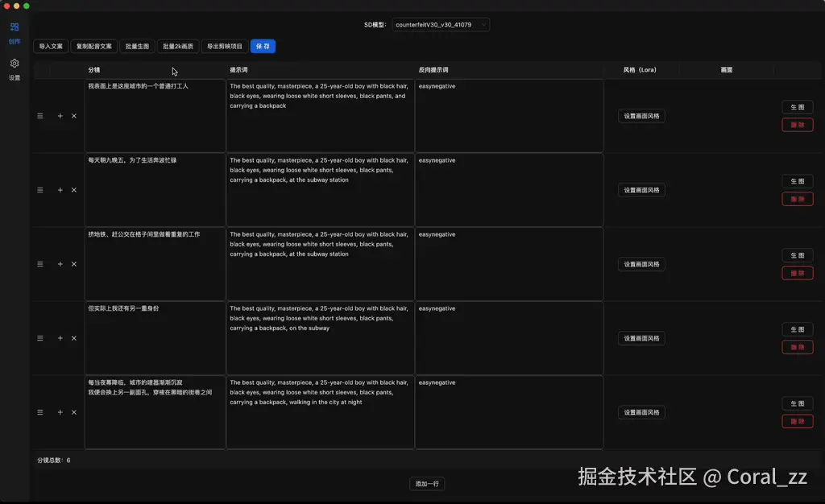Screen dimensions: 825x504
Task: Edit easynegative cell in the 但实际上 row
Action: [509, 338]
